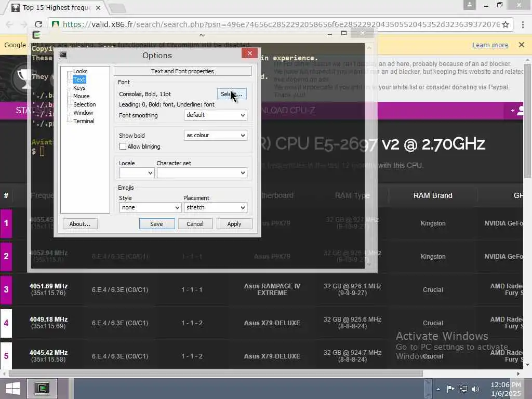Click 32 GB @ 925.6 MHz RAM cell

click(x=353, y=323)
